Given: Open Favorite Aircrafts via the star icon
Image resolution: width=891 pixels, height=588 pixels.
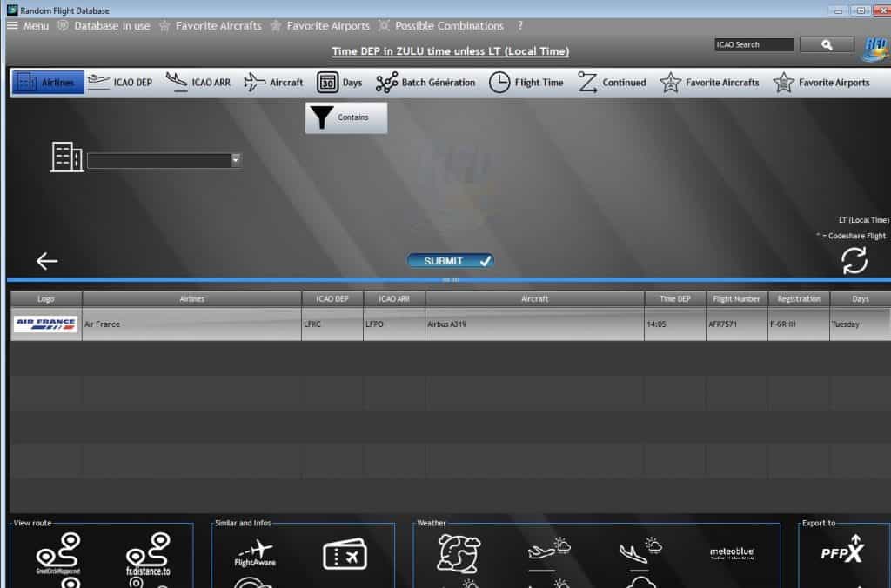Looking at the screenshot, I should [x=671, y=82].
